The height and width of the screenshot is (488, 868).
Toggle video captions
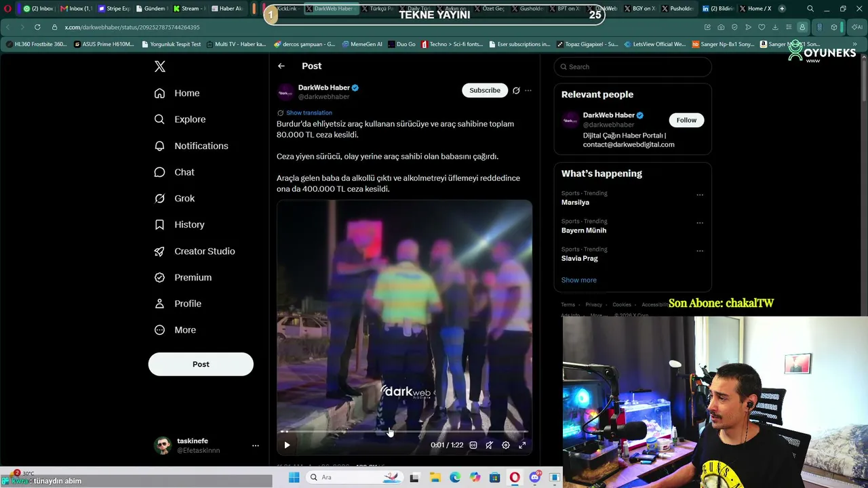pos(473,445)
